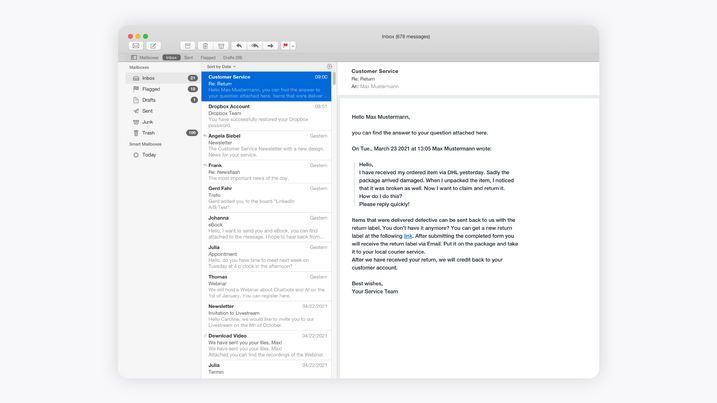Select Customer Service Re: Return email
The width and height of the screenshot is (717, 403).
(x=267, y=86)
